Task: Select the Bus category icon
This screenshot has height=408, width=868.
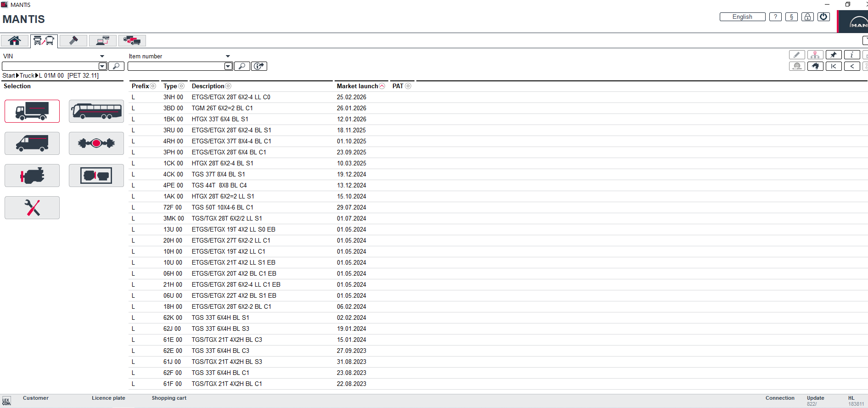Action: tap(96, 111)
